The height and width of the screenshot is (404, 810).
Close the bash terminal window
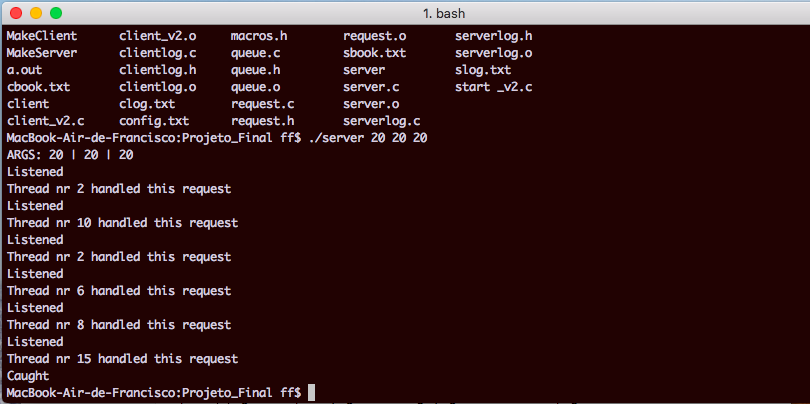click(x=15, y=14)
